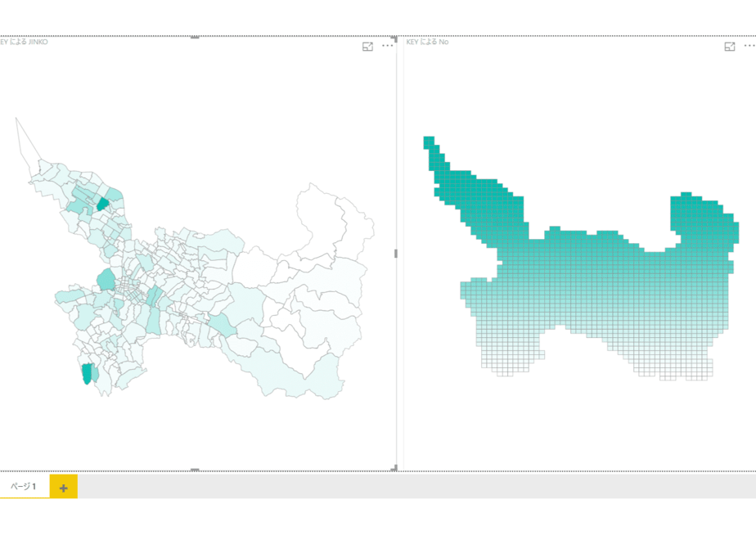Click the bottom-right corner handle of JINKO visual

click(394, 468)
